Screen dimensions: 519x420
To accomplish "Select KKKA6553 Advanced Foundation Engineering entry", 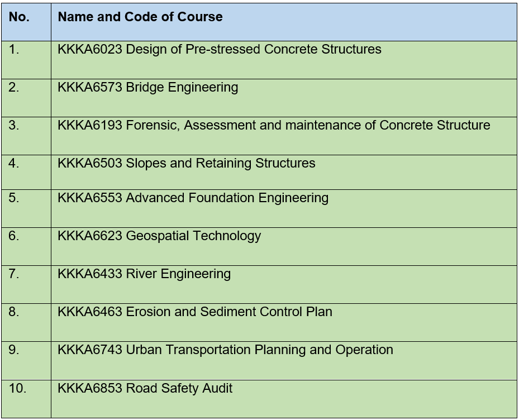I will click(x=193, y=198).
